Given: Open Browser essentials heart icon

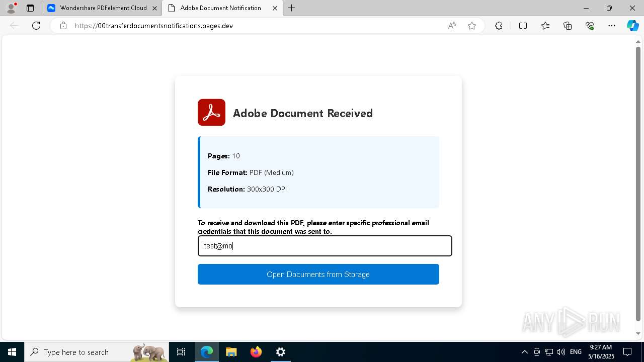Looking at the screenshot, I should [590, 26].
